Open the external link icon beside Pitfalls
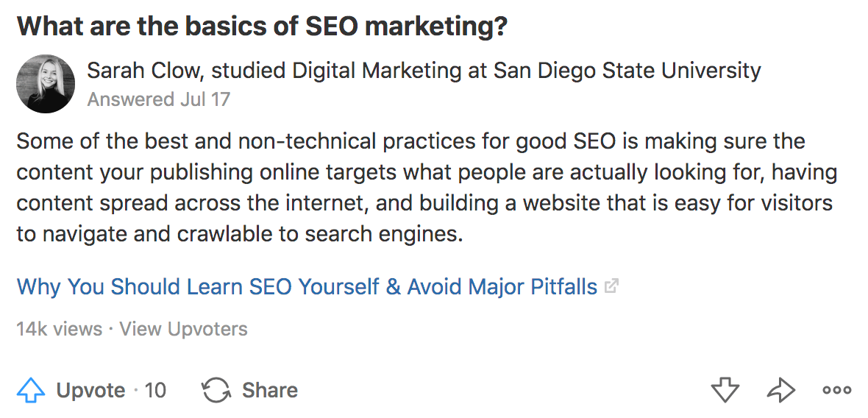The width and height of the screenshot is (868, 418). click(611, 287)
